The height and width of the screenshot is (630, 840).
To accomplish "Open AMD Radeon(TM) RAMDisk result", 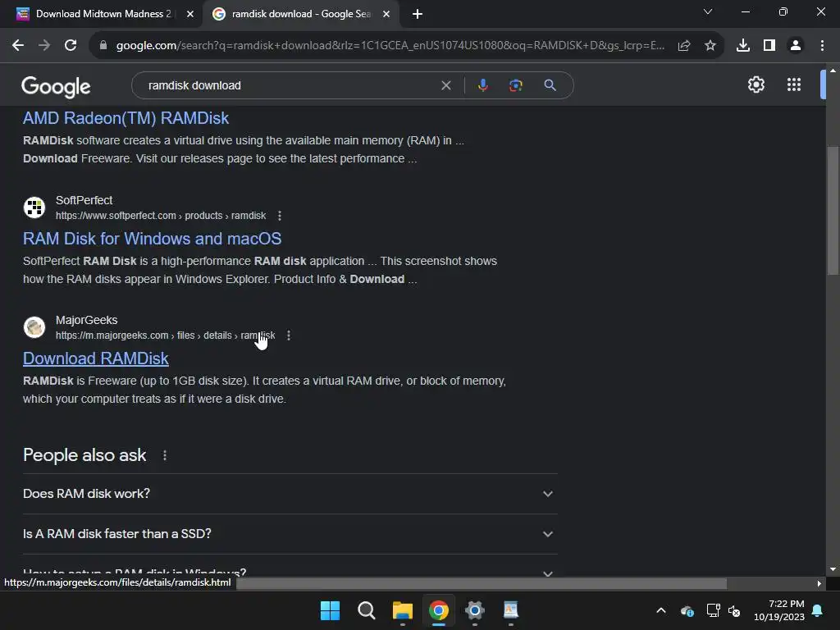I will pyautogui.click(x=126, y=118).
